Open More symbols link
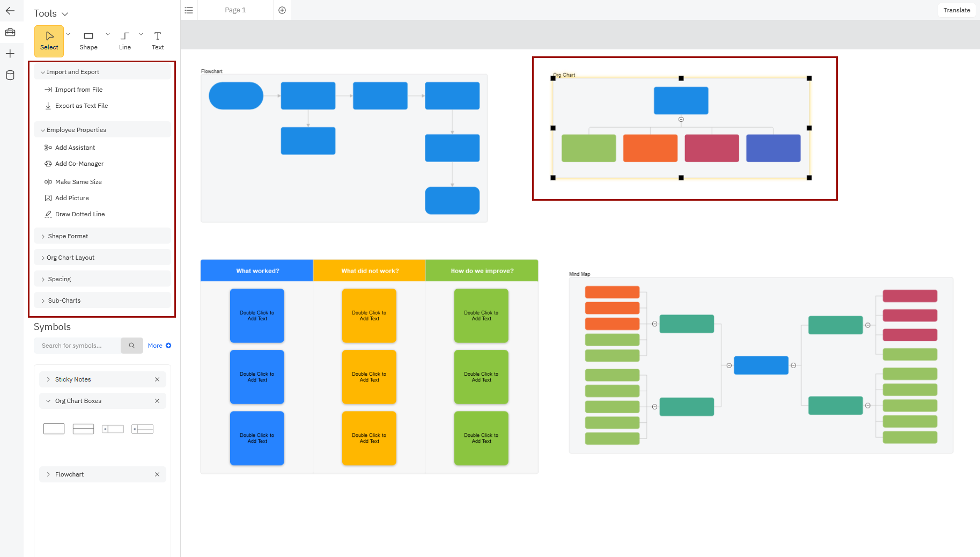980x557 pixels. point(159,346)
